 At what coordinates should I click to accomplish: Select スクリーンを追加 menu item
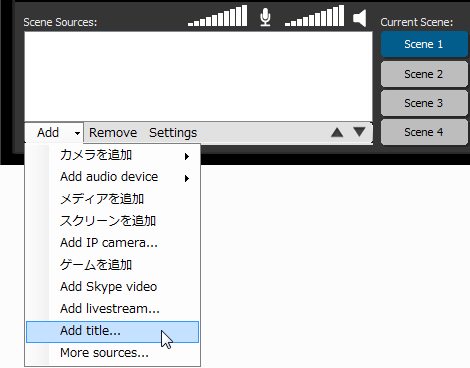point(113,221)
